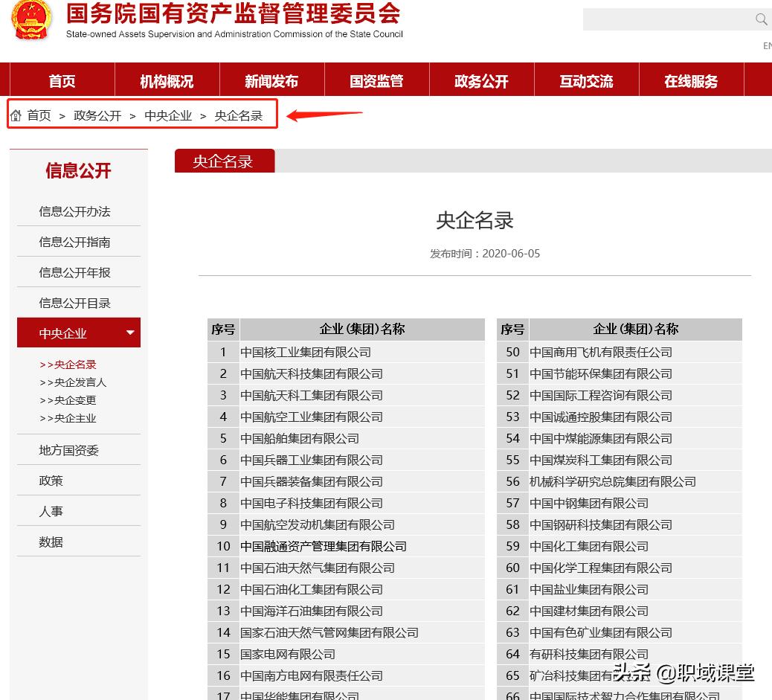This screenshot has width=772, height=700.
Task: Click 中国航空工业集团有限公司 row
Action: tap(346, 417)
